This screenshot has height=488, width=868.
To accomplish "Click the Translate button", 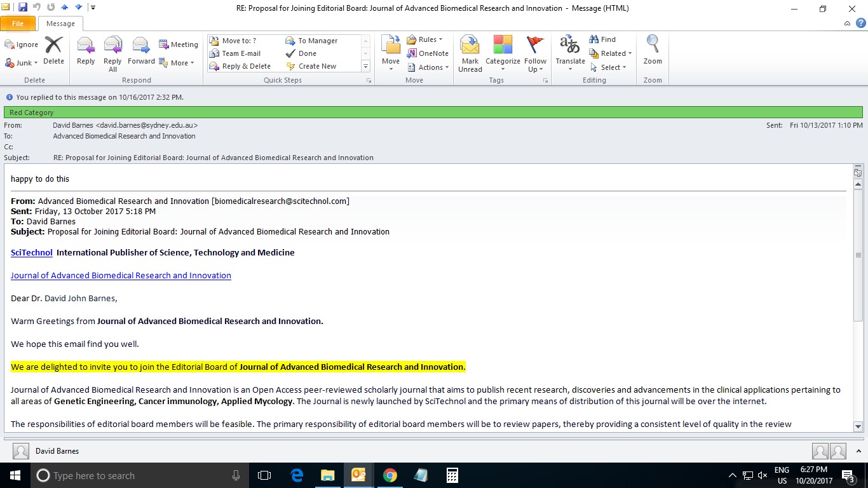I will [x=570, y=54].
